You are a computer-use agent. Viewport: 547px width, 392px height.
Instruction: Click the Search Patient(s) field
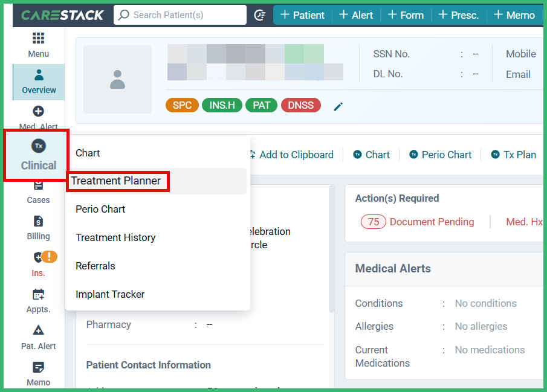click(x=180, y=15)
